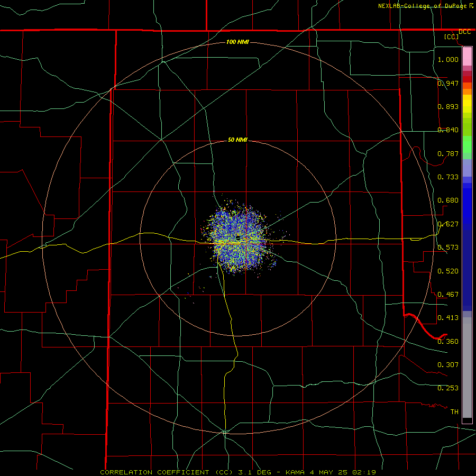This screenshot has height=476, width=476.
Task: Click the 100 NMI range ring label
Action: click(x=237, y=42)
